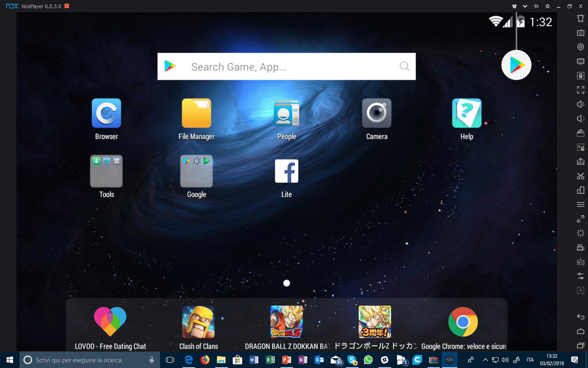588x368 pixels.
Task: Open Task View on the taskbar
Action: 170,360
